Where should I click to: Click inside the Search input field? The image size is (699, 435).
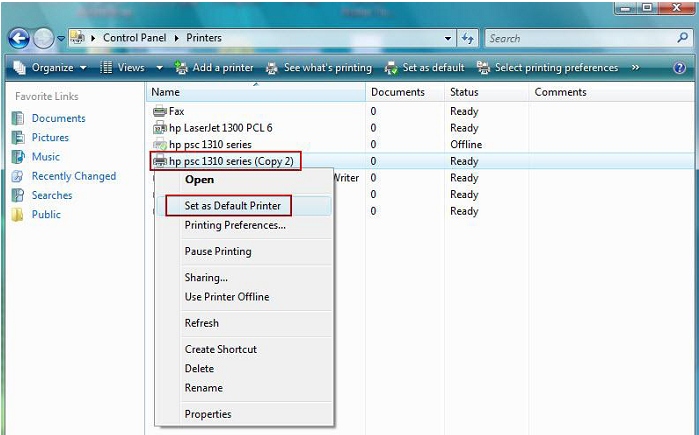pyautogui.click(x=575, y=39)
